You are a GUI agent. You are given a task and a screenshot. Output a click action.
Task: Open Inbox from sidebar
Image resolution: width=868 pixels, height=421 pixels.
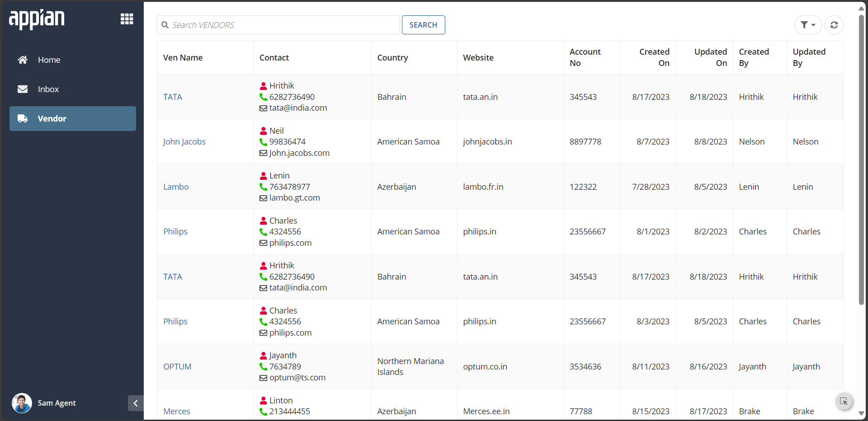[x=73, y=89]
